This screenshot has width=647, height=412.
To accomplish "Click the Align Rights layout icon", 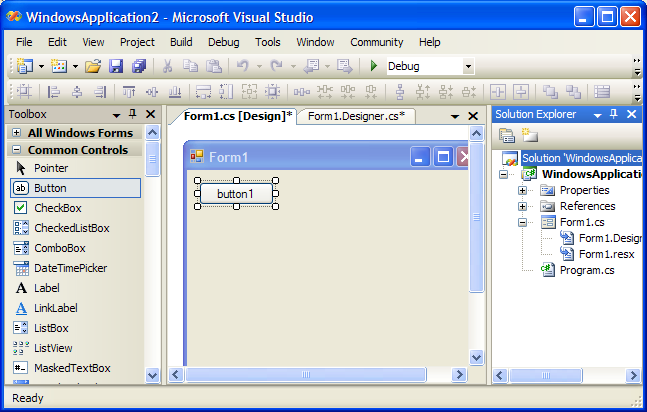I will pyautogui.click(x=100, y=92).
